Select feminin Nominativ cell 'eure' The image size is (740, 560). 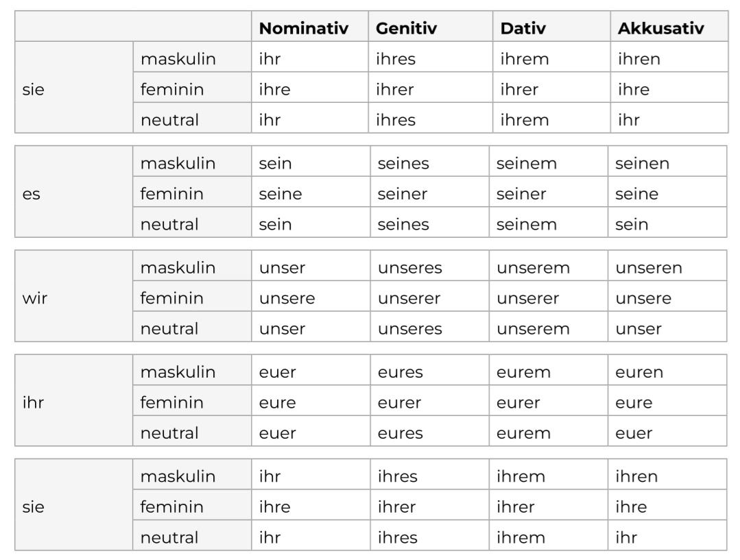[277, 402]
